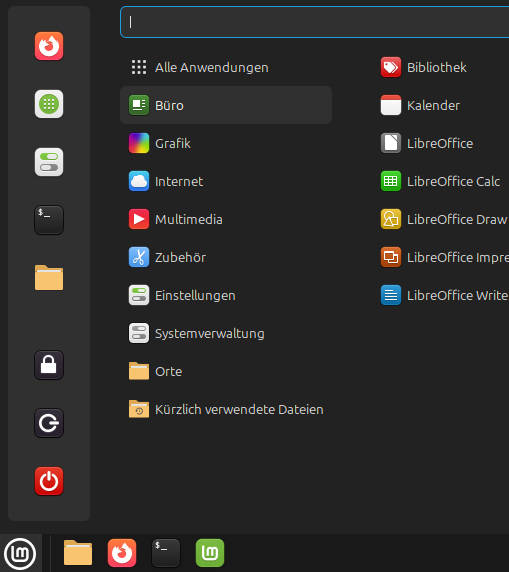Open the Files folder in favorites sidebar
The width and height of the screenshot is (509, 572).
tap(49, 278)
